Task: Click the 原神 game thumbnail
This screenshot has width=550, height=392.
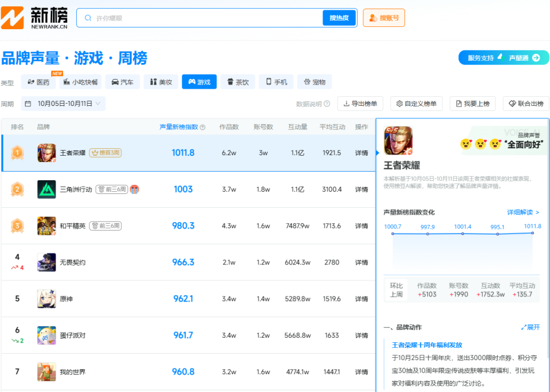Action: pos(46,298)
